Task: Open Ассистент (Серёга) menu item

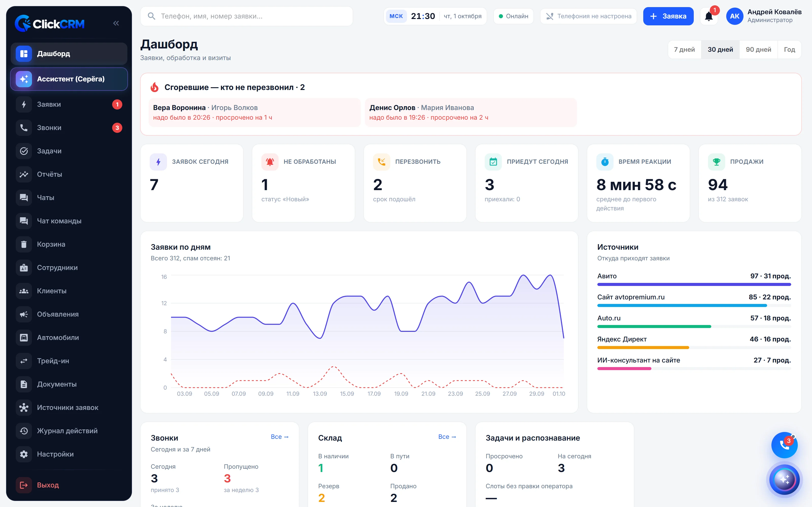Action: [x=69, y=79]
